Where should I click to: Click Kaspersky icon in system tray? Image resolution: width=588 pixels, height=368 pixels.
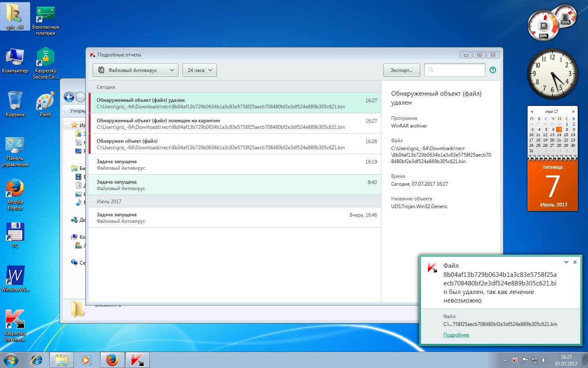515,360
